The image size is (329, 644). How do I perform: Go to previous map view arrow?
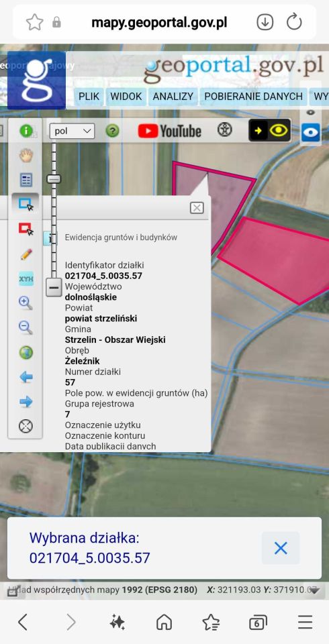point(26,377)
